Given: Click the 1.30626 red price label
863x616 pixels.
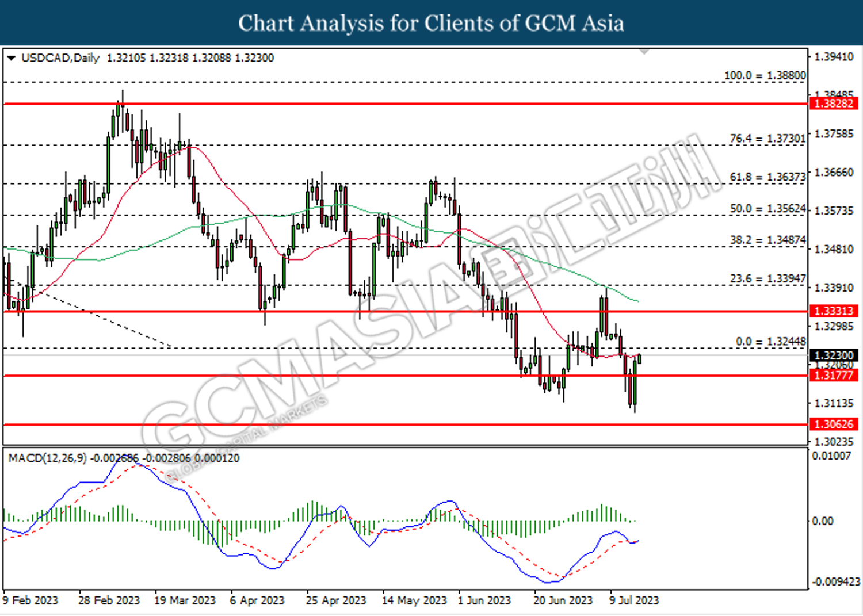Looking at the screenshot, I should 834,424.
